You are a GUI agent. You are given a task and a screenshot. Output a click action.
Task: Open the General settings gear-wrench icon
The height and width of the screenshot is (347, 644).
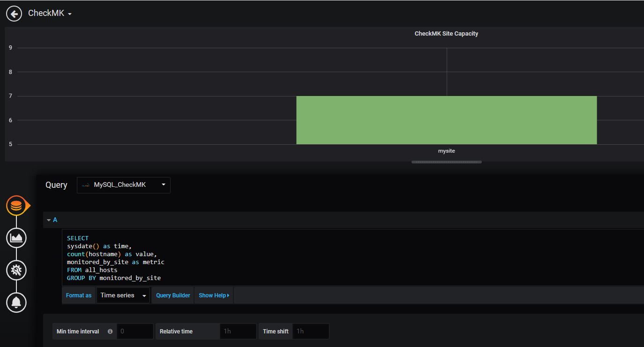tap(16, 270)
